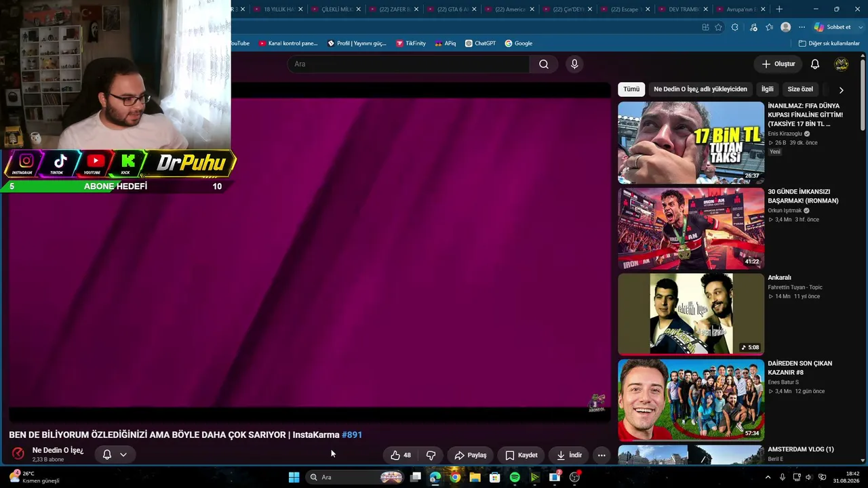
Task: Click the YouTube search input field
Action: pos(410,64)
